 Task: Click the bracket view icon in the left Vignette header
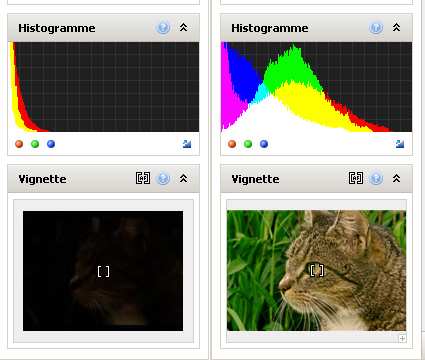coord(143,178)
